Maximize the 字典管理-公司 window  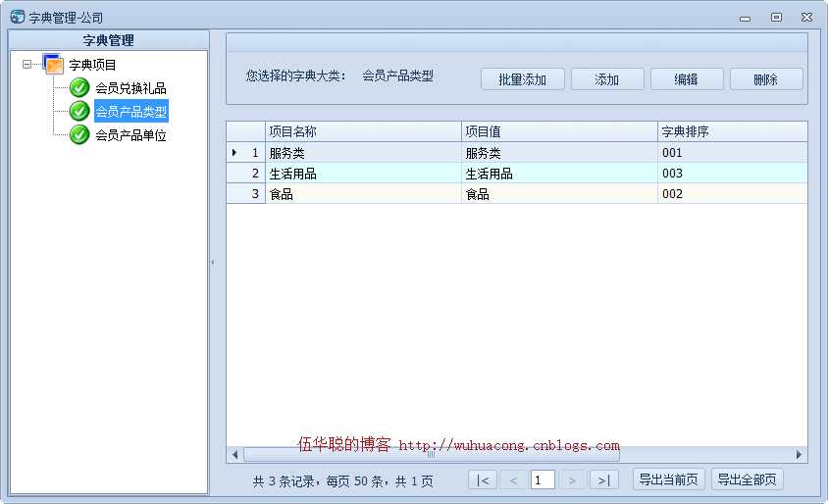(x=776, y=18)
